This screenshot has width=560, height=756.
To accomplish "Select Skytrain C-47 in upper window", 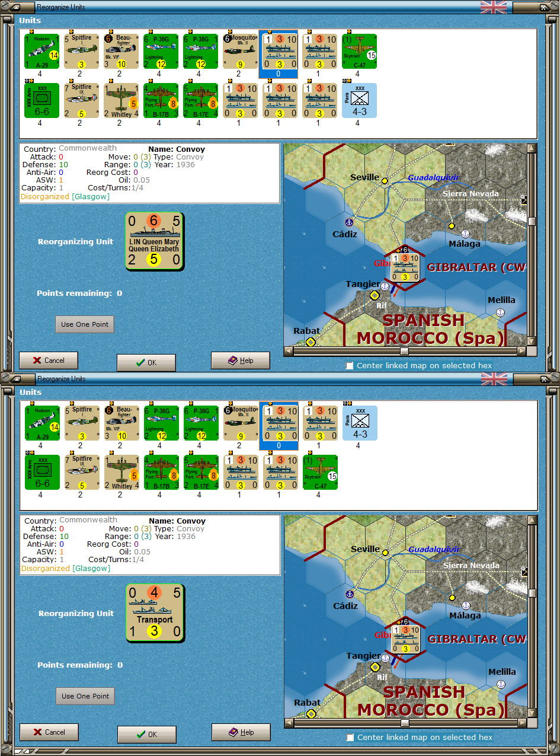I will (360, 51).
